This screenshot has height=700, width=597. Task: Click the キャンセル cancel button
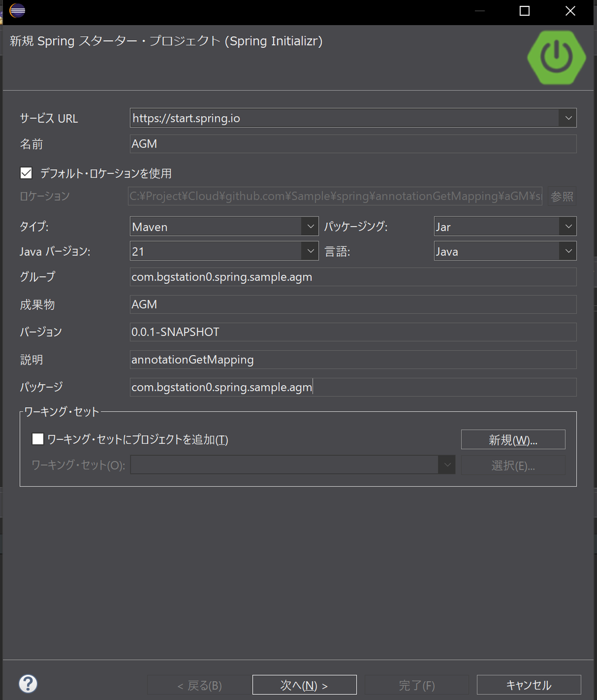click(x=529, y=685)
